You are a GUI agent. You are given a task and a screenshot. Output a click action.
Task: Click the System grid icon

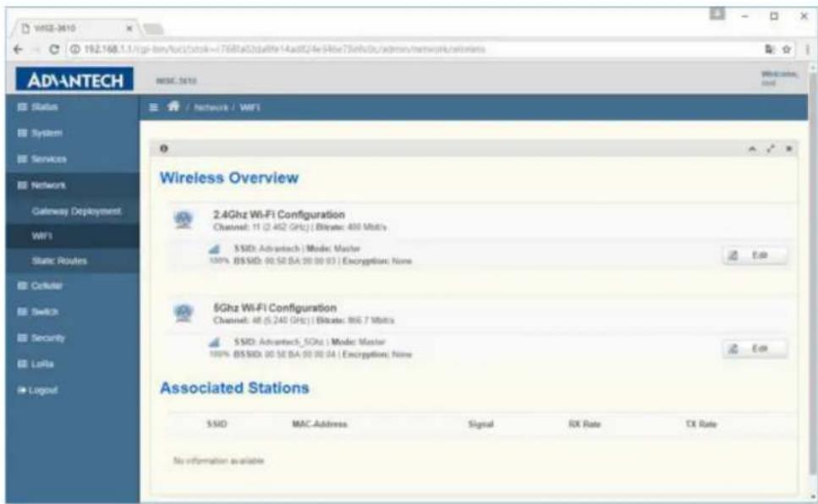(x=22, y=133)
